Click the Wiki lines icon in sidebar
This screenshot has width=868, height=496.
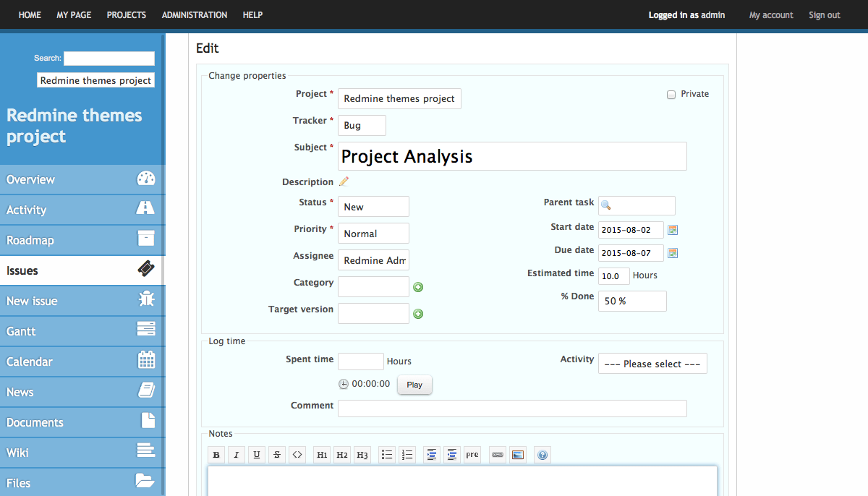coord(146,451)
